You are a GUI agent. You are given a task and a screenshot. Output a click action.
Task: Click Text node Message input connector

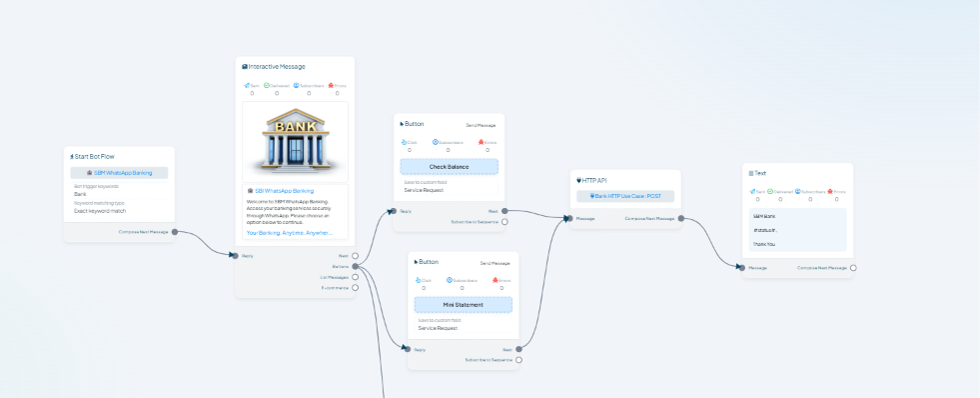click(x=742, y=268)
